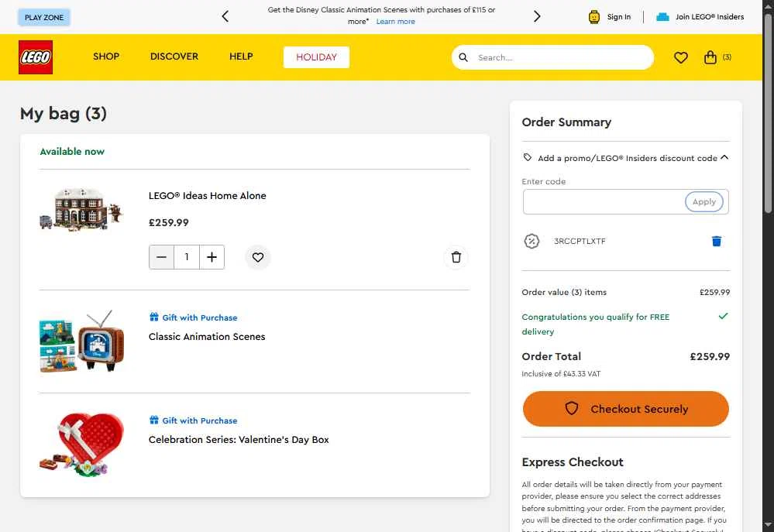Image resolution: width=774 pixels, height=532 pixels.
Task: Click the search magnifier icon
Action: pyautogui.click(x=463, y=57)
